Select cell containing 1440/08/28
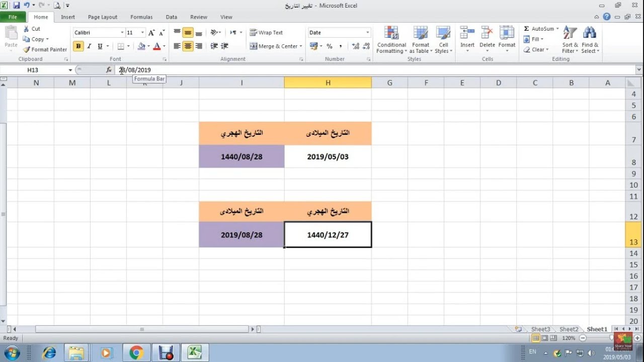The height and width of the screenshot is (362, 644). 242,157
